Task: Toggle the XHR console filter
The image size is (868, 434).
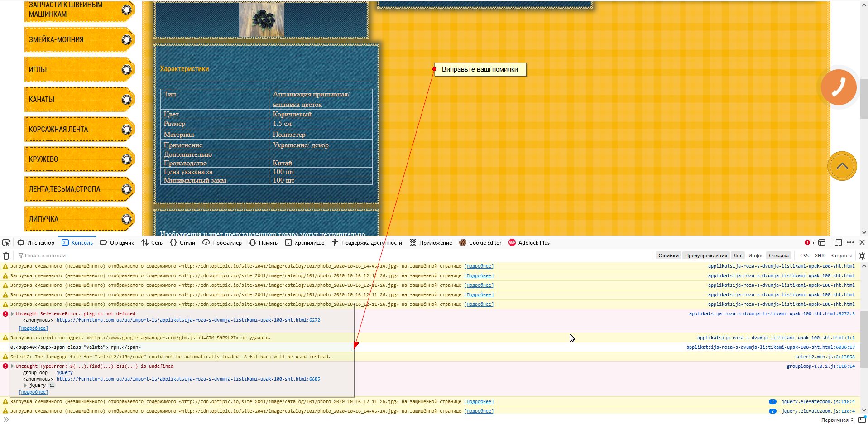Action: click(x=820, y=256)
